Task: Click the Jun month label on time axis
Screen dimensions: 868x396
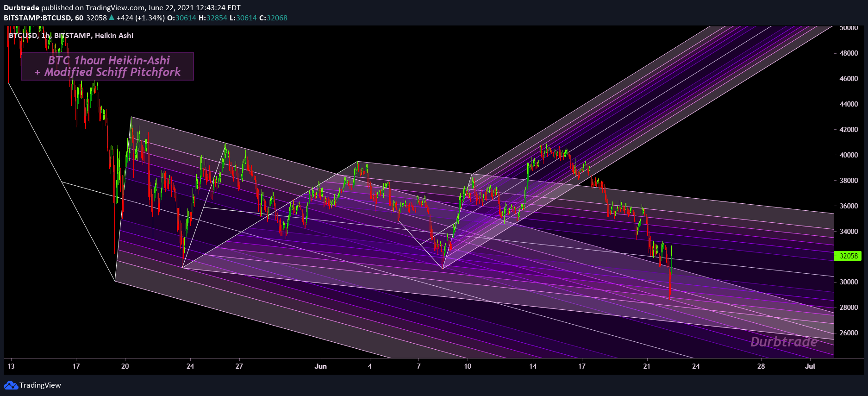Action: click(x=321, y=366)
